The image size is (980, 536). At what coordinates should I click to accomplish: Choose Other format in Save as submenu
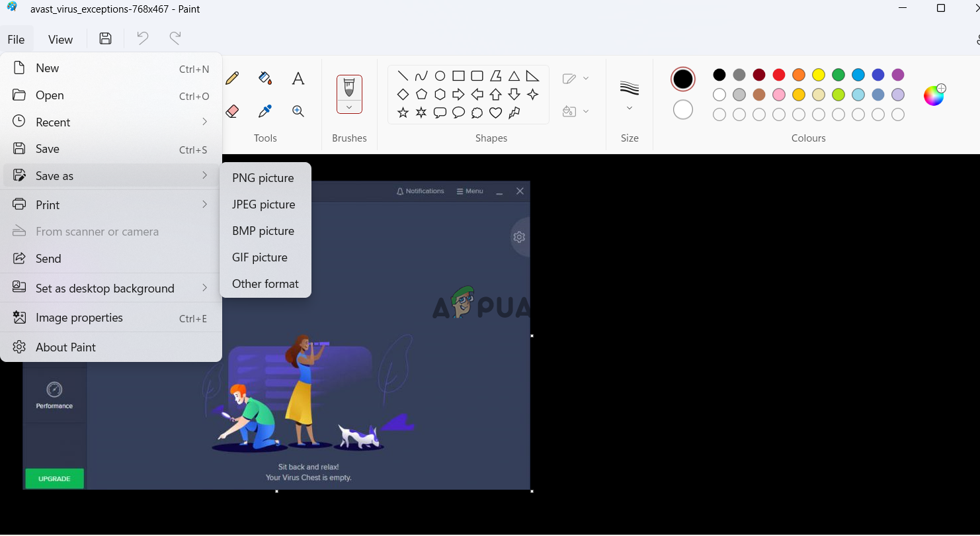point(265,284)
